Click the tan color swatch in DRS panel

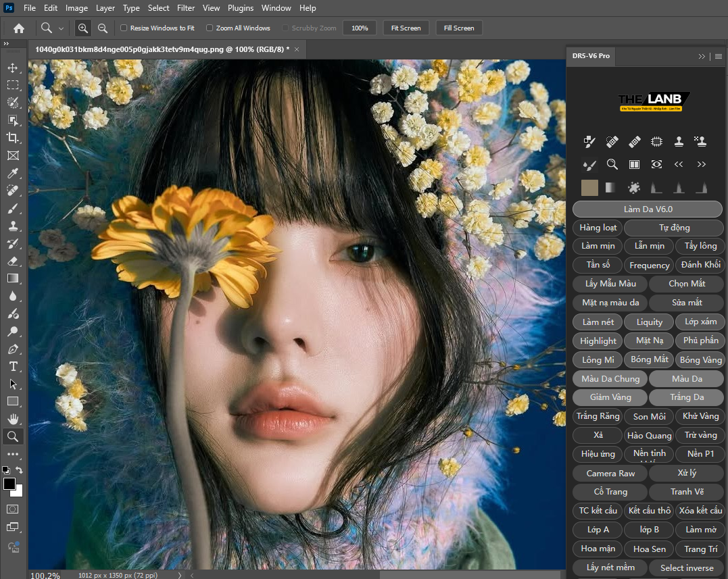[x=589, y=187]
